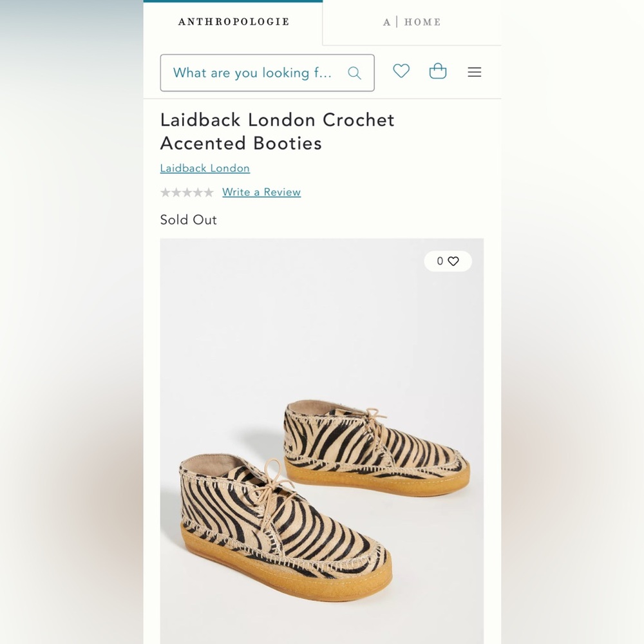Click the middle star of the rating row
Screen dimensions: 644x644
click(x=187, y=192)
